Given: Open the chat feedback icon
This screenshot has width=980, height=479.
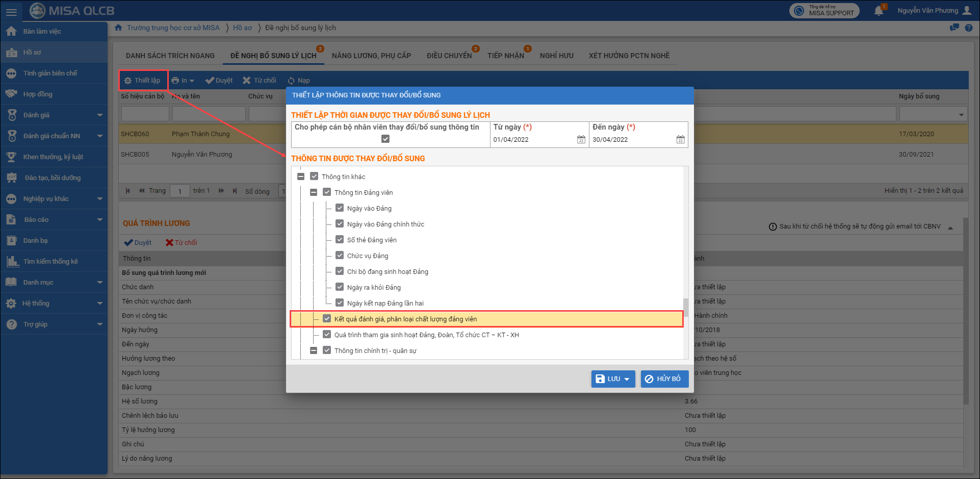Looking at the screenshot, I should (x=954, y=28).
